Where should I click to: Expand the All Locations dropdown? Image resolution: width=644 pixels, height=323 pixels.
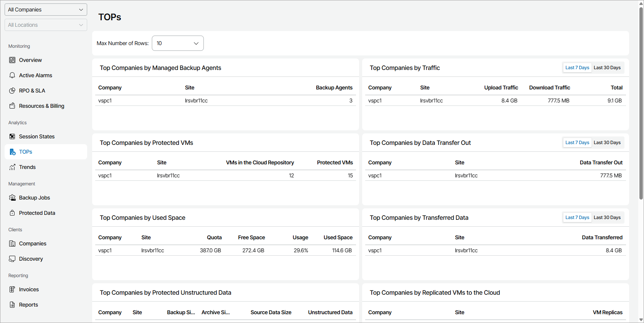click(x=46, y=25)
